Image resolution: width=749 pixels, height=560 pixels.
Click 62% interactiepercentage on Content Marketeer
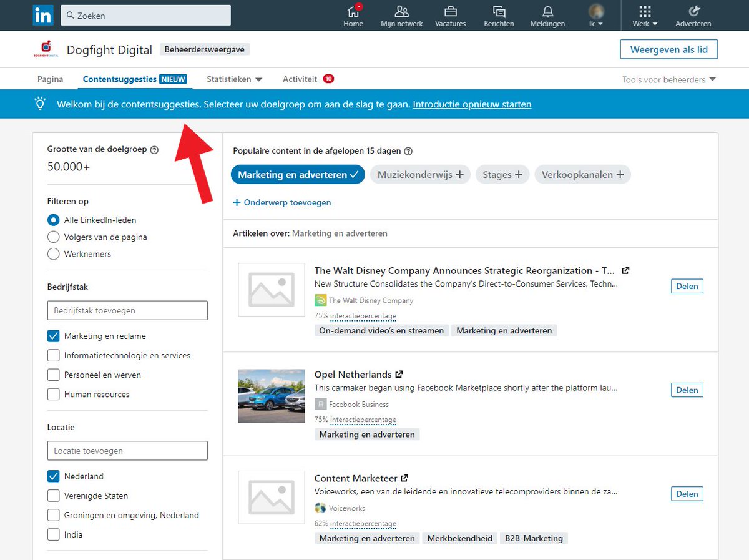(355, 524)
